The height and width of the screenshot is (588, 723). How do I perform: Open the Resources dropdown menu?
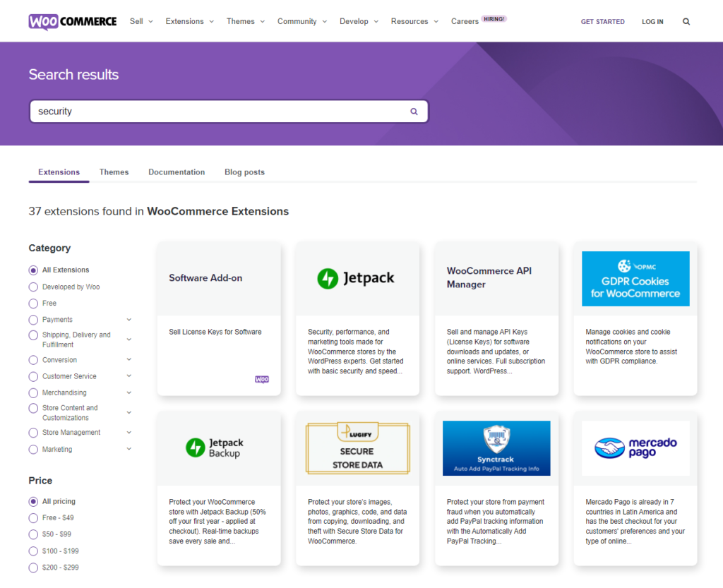(414, 22)
